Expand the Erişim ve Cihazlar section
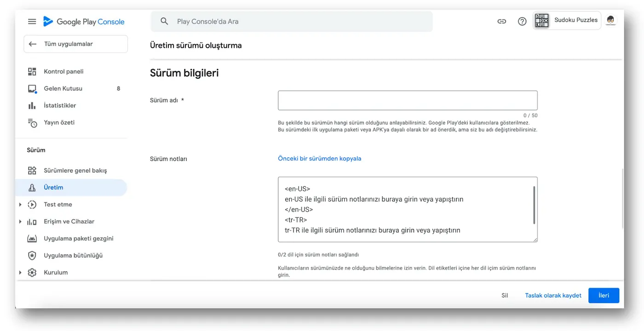 pos(20,221)
